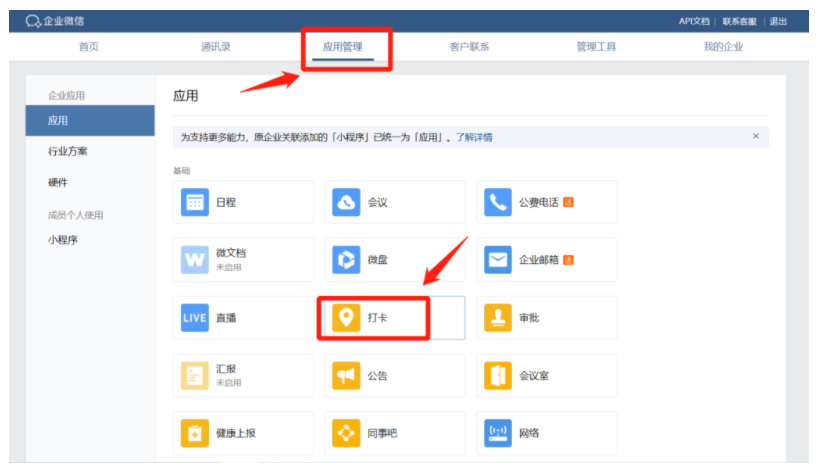Image resolution: width=819 pixels, height=475 pixels.
Task: Open the 公费电话 phone app icon
Action: [x=497, y=202]
